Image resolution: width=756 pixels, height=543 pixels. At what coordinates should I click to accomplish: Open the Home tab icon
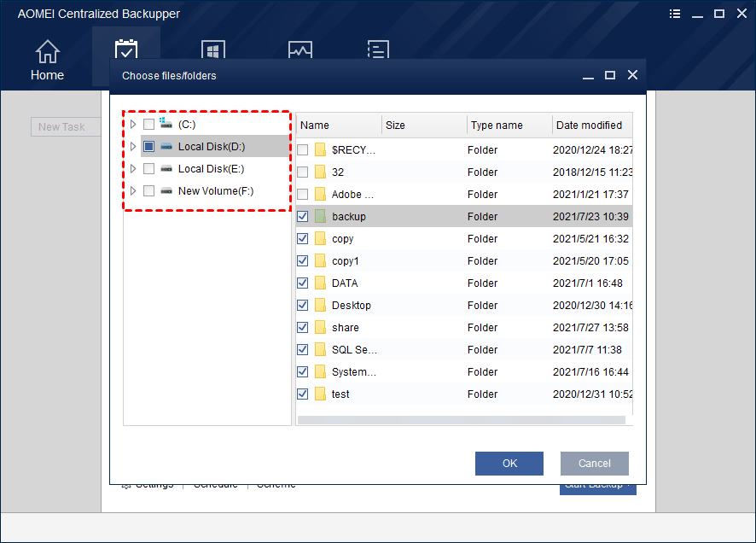point(47,51)
